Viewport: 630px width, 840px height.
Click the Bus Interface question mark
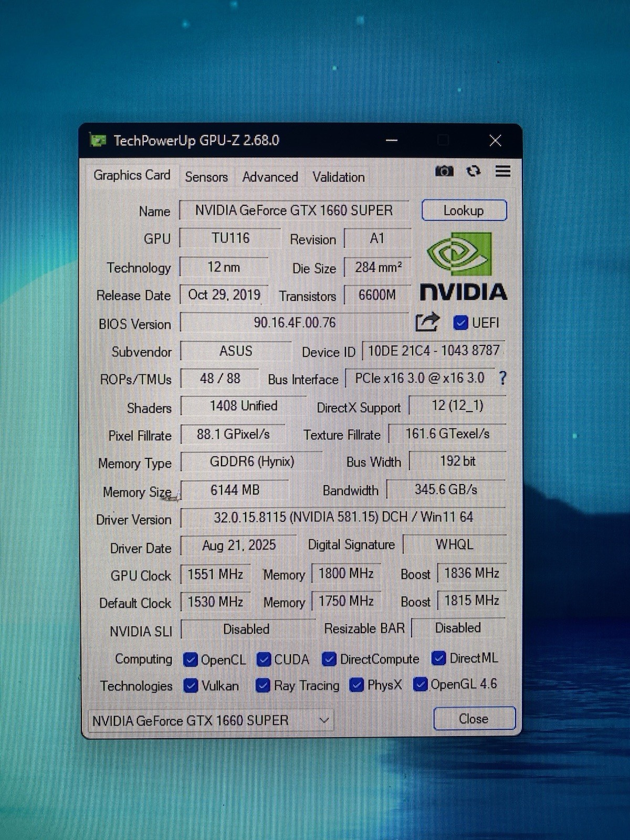pos(502,378)
